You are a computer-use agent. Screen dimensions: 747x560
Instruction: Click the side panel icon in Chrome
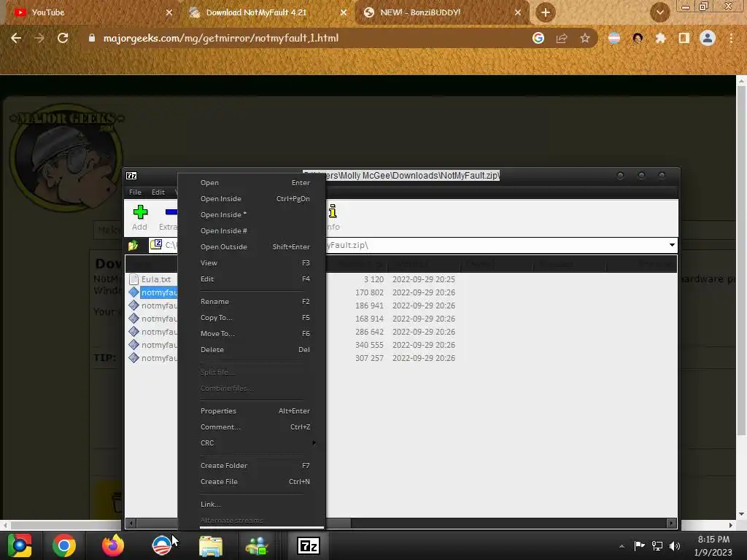coord(684,38)
